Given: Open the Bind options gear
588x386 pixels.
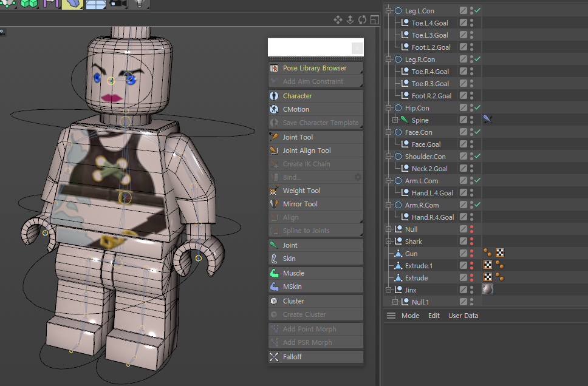Looking at the screenshot, I should point(358,177).
